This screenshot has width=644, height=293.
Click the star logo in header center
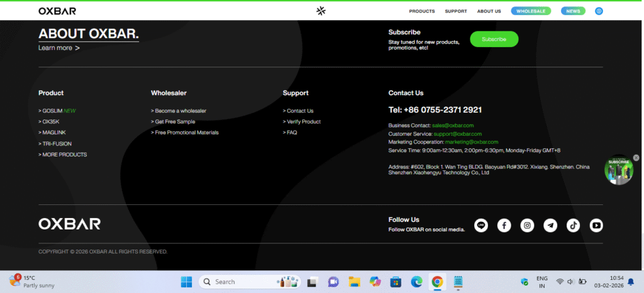click(x=321, y=11)
